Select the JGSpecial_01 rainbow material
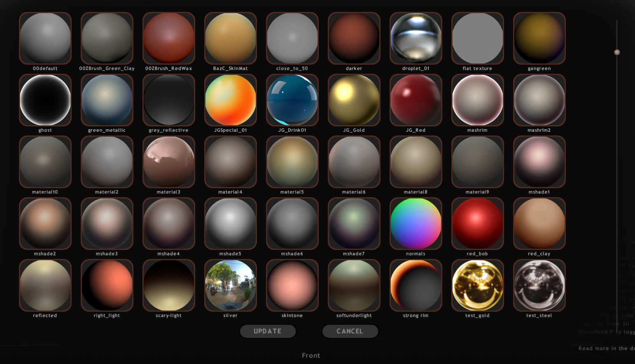635x364 pixels. [x=231, y=100]
